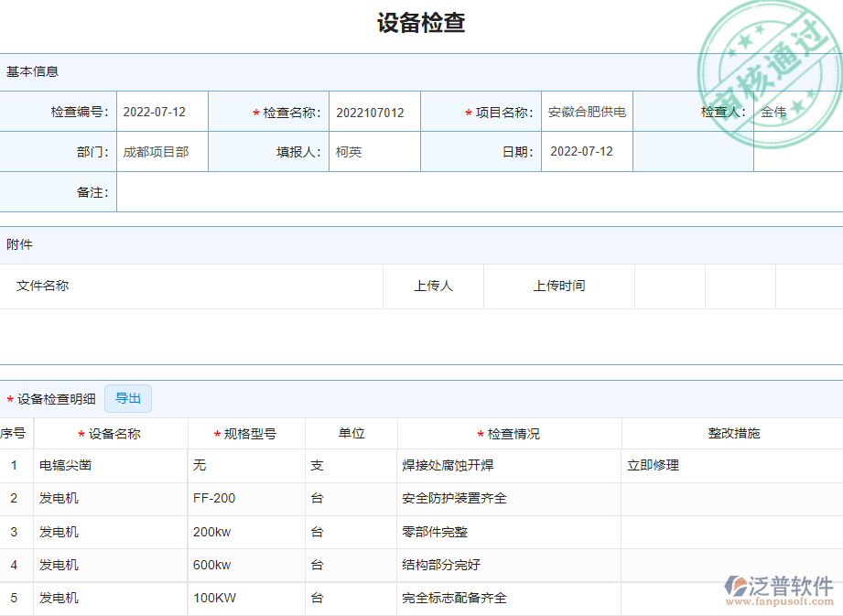Click the 上传人 column header

(x=433, y=286)
